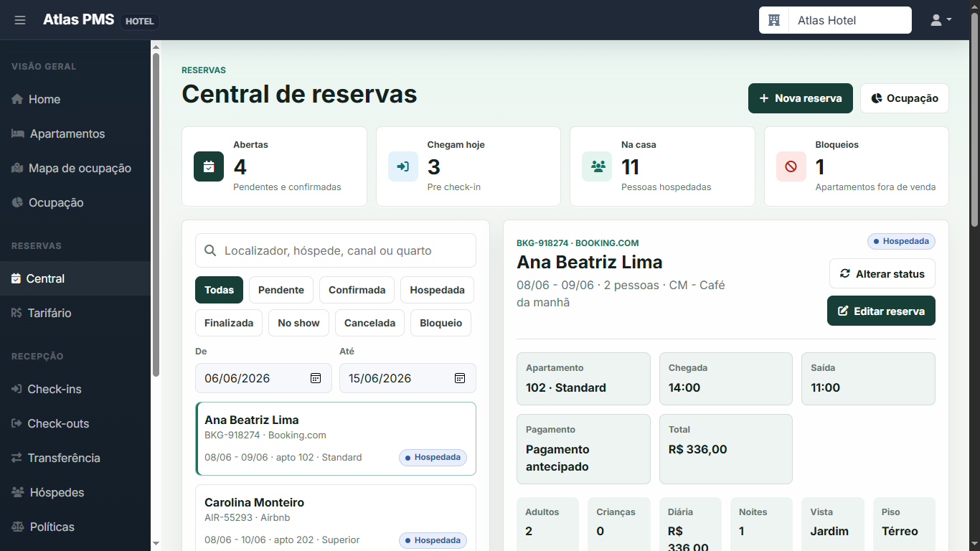The image size is (980, 551).
Task: Open Tarifário in the sidebar
Action: (x=75, y=313)
